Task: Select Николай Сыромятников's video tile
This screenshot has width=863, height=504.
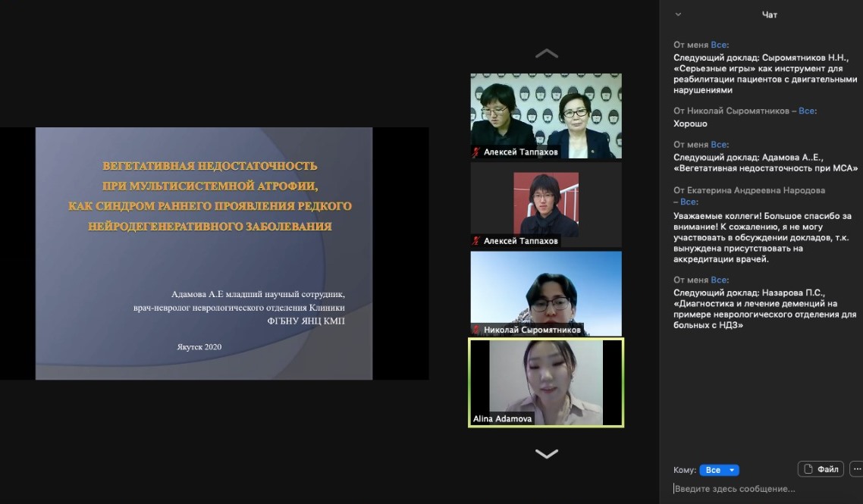Action: [x=546, y=293]
